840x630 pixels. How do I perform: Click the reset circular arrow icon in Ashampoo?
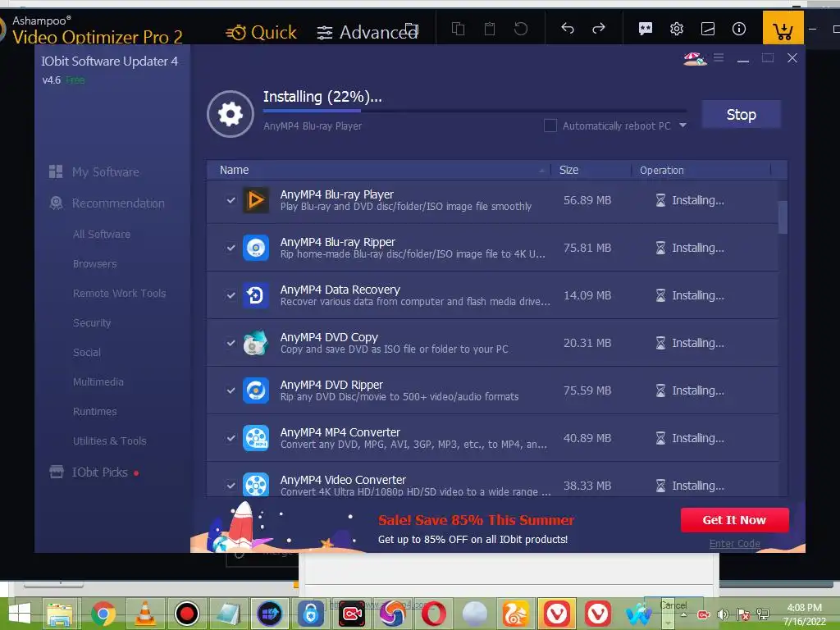(x=521, y=29)
